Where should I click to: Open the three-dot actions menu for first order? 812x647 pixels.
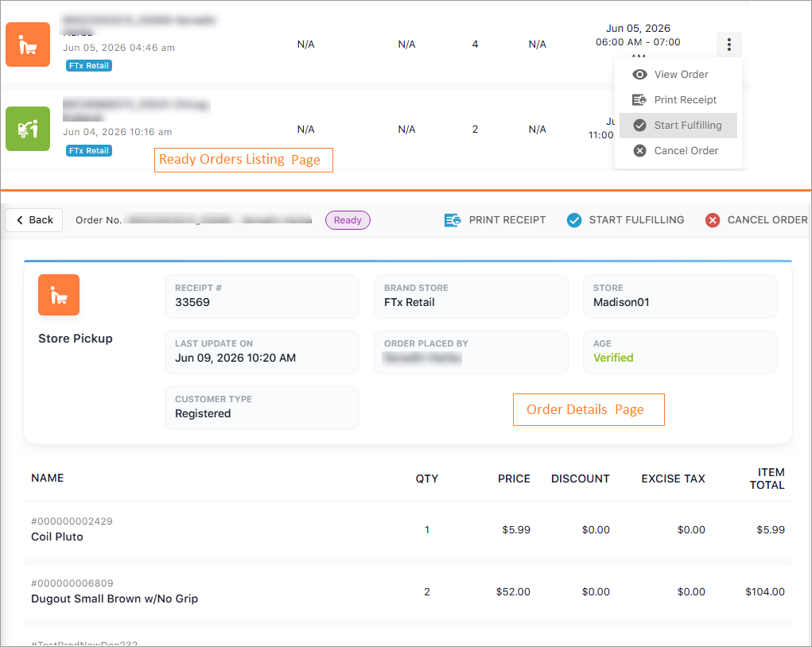pyautogui.click(x=728, y=45)
